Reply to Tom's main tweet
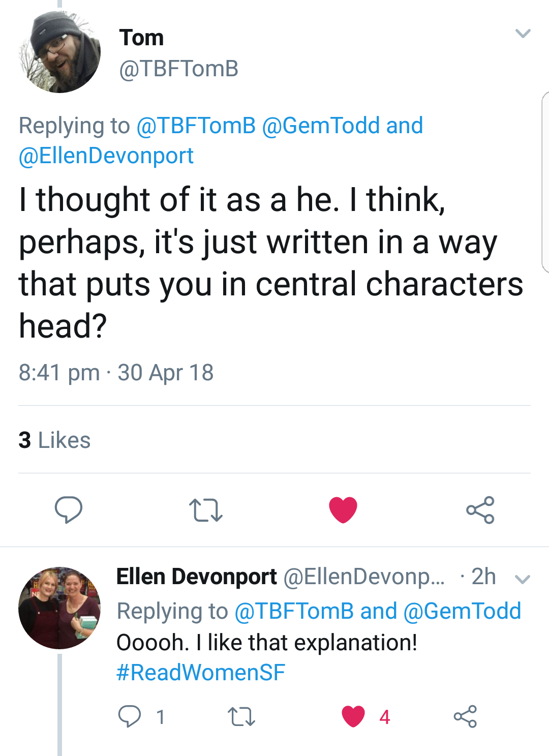 click(69, 509)
